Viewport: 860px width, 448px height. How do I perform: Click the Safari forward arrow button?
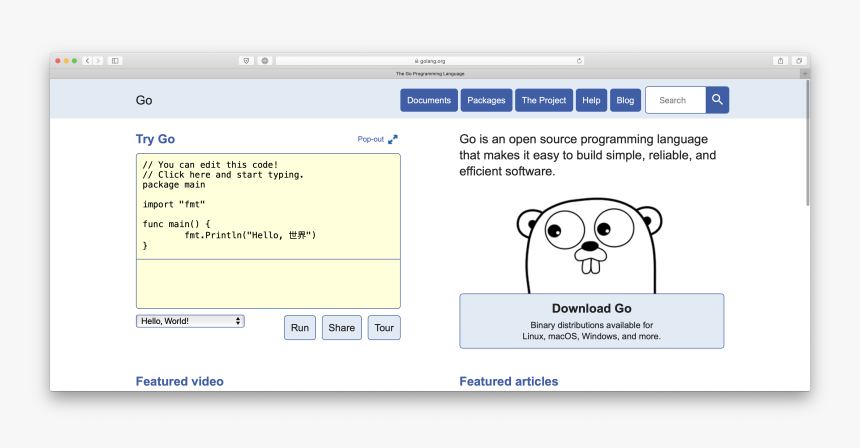98,61
